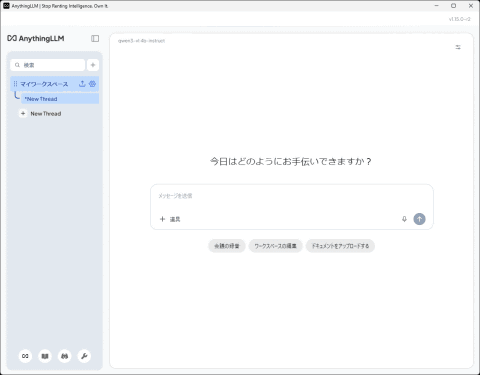Click the ドキュメントをアップロードする chip
This screenshot has height=375, width=480.
tap(340, 246)
